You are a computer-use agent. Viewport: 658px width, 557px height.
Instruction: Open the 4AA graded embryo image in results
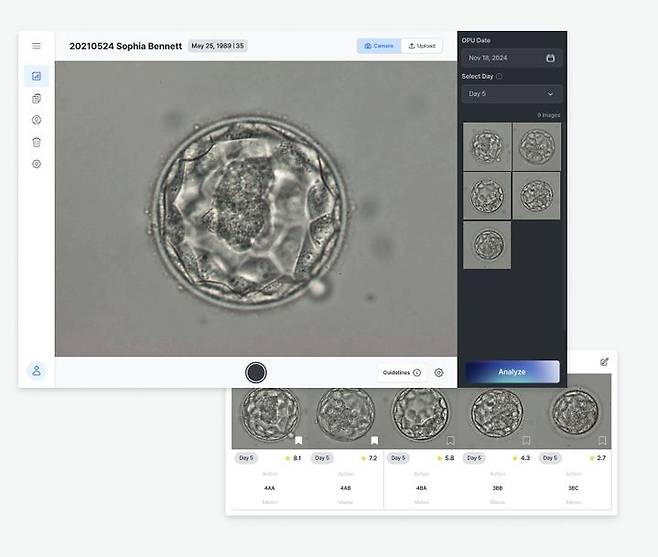point(269,416)
